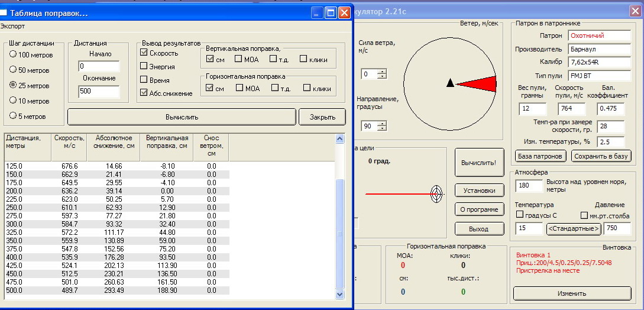Click the wind direction compass dial
The image size is (644, 310).
(450, 83)
